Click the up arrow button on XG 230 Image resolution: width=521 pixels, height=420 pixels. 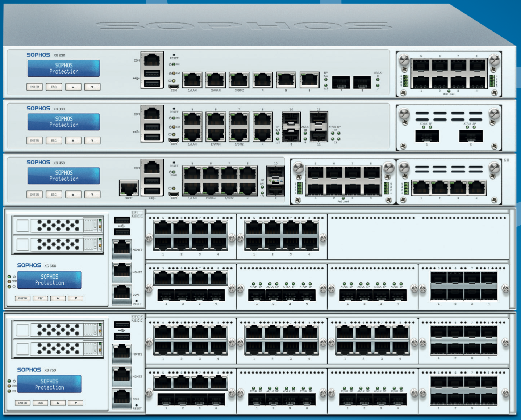pyautogui.click(x=73, y=87)
